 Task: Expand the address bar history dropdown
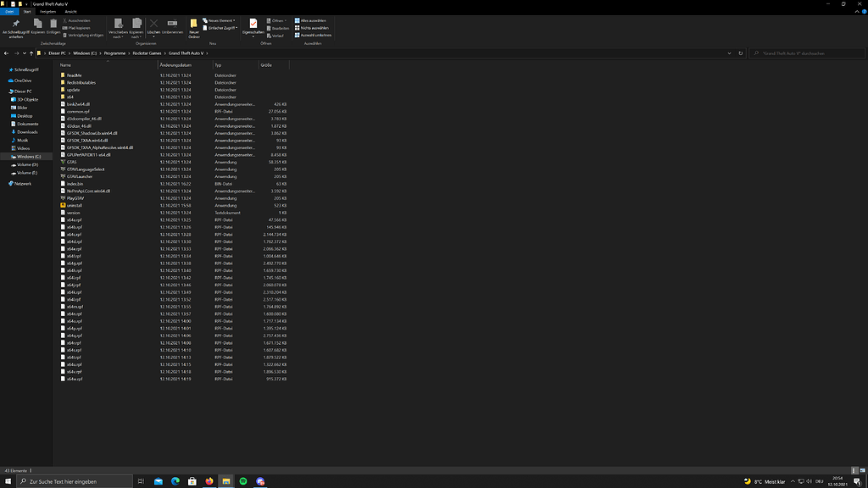click(729, 53)
